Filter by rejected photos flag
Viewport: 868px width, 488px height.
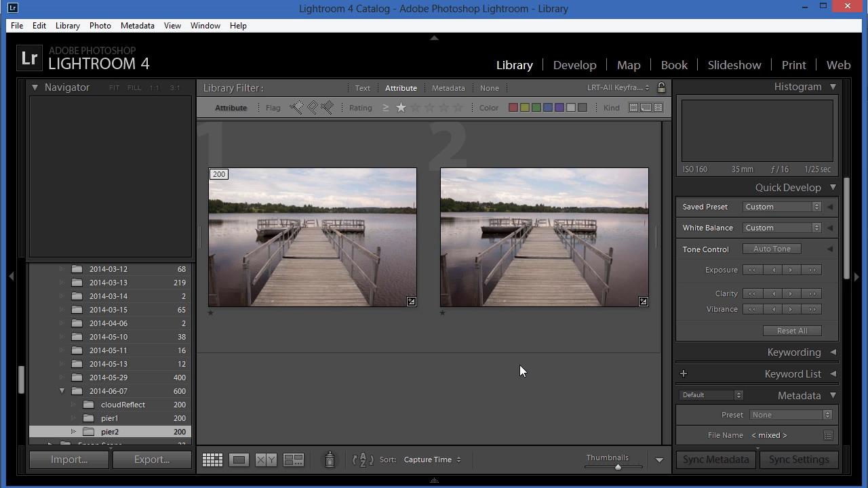coord(327,107)
